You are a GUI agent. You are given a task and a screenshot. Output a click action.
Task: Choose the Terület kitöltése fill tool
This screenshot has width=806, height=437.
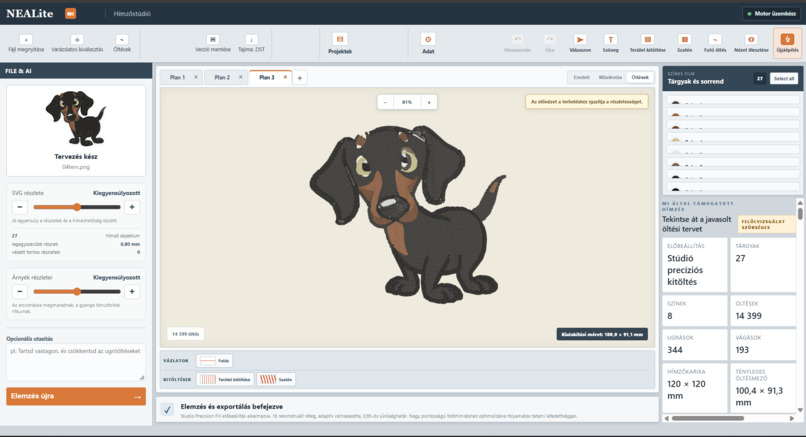(x=648, y=44)
